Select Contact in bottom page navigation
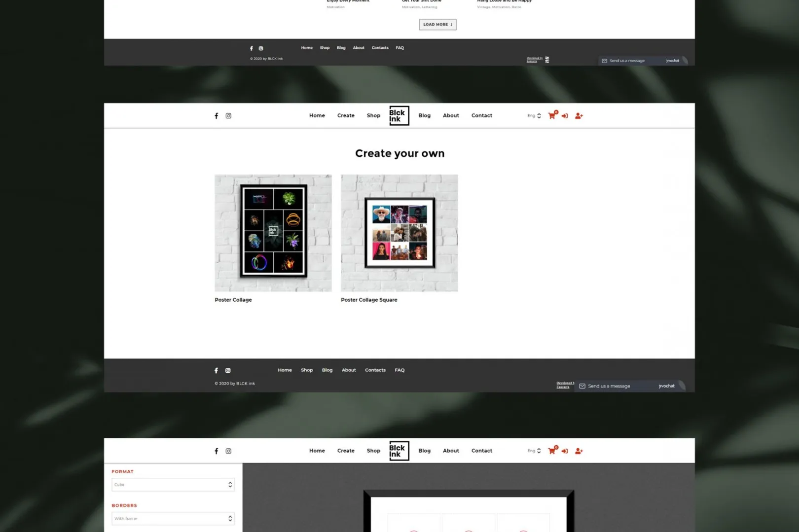 [x=482, y=451]
